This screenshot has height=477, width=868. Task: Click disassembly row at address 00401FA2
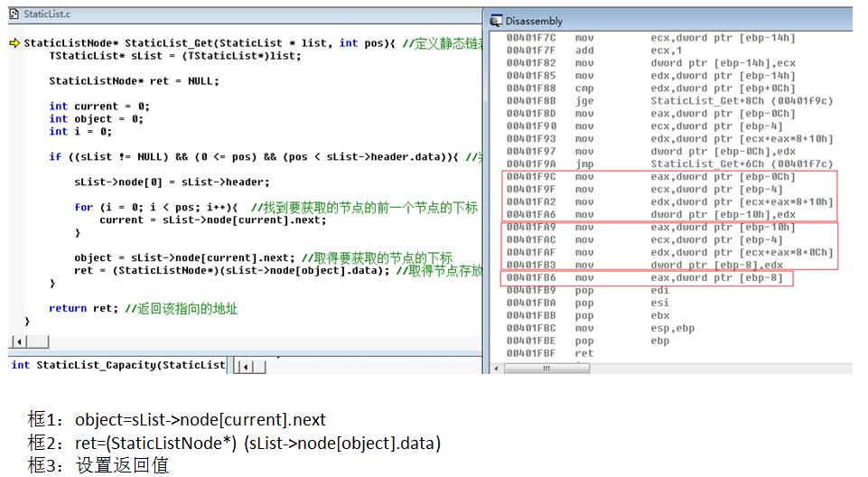(x=669, y=202)
